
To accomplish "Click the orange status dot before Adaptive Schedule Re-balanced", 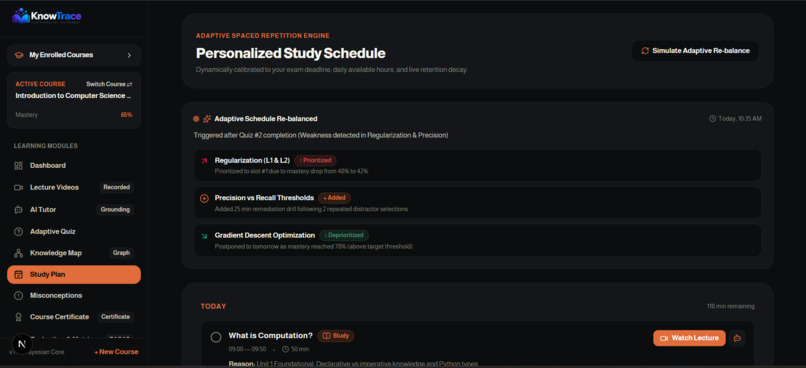I will pyautogui.click(x=196, y=119).
